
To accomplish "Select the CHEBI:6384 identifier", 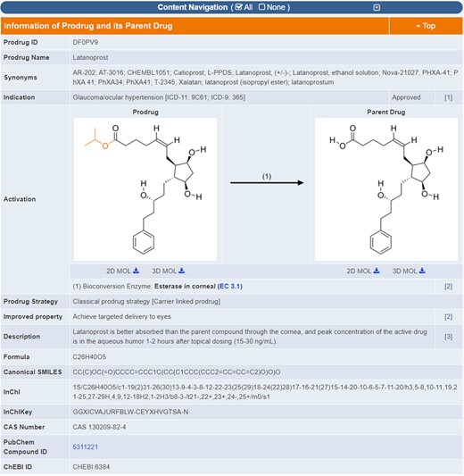I will (91, 467).
